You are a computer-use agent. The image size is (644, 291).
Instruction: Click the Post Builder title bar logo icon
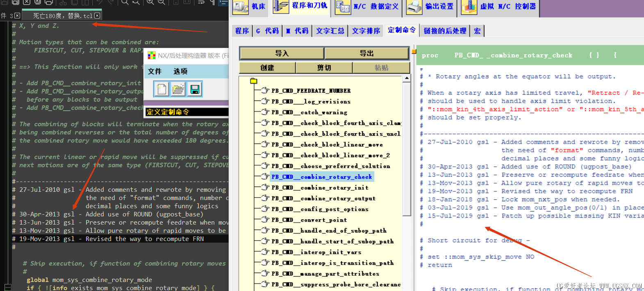152,55
